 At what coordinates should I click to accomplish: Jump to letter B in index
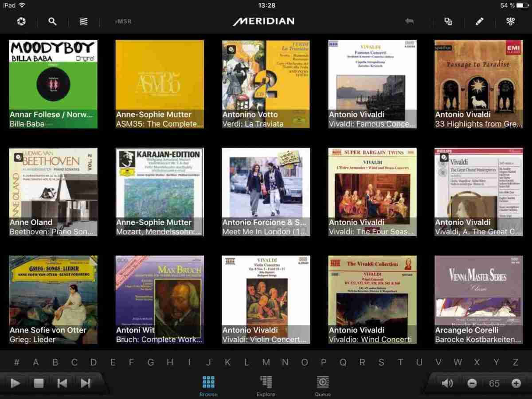click(x=55, y=362)
